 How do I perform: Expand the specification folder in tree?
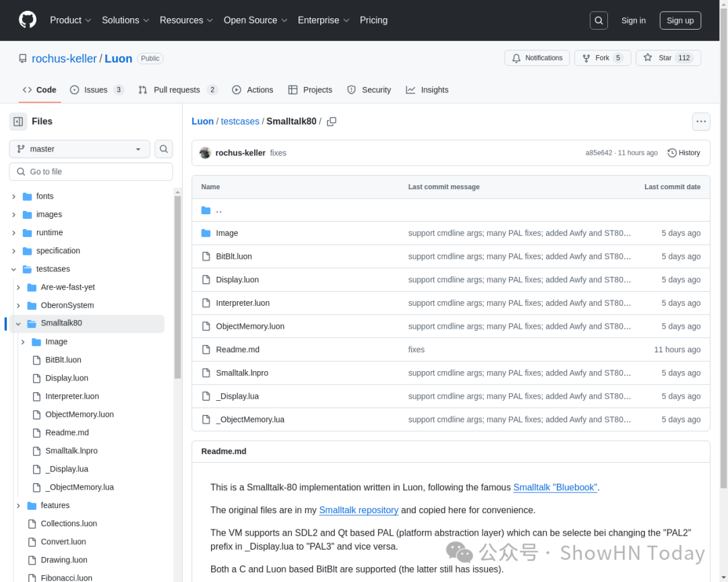(x=14, y=251)
